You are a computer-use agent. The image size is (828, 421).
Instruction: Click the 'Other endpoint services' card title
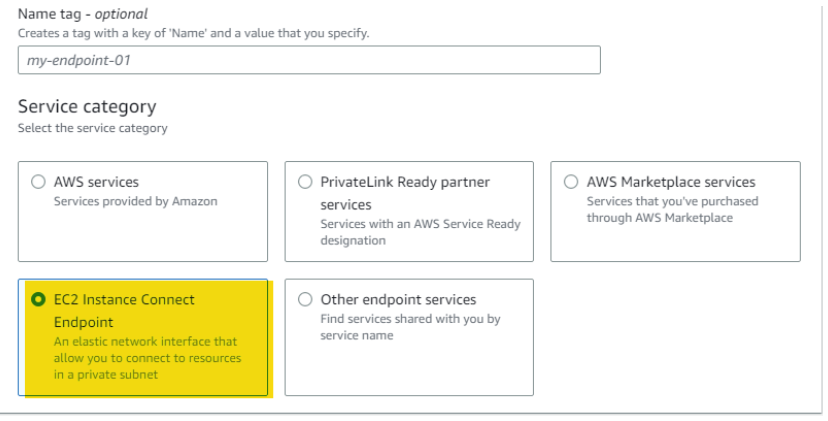[x=398, y=299]
